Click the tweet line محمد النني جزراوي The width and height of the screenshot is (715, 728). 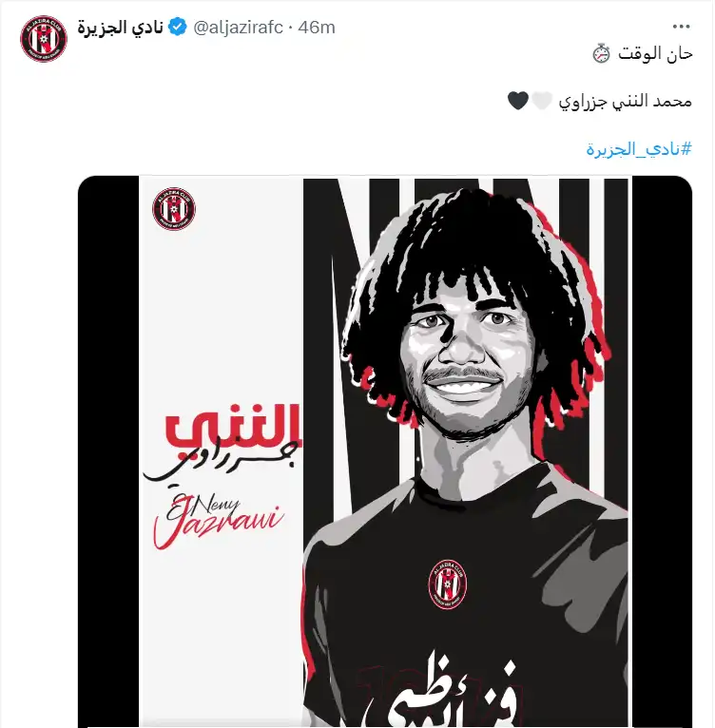click(x=626, y=101)
